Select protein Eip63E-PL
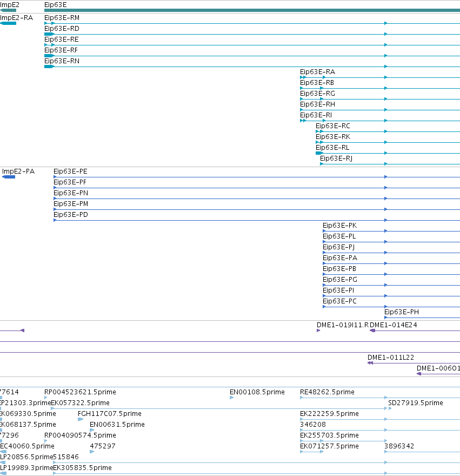460x476 pixels. click(339, 236)
